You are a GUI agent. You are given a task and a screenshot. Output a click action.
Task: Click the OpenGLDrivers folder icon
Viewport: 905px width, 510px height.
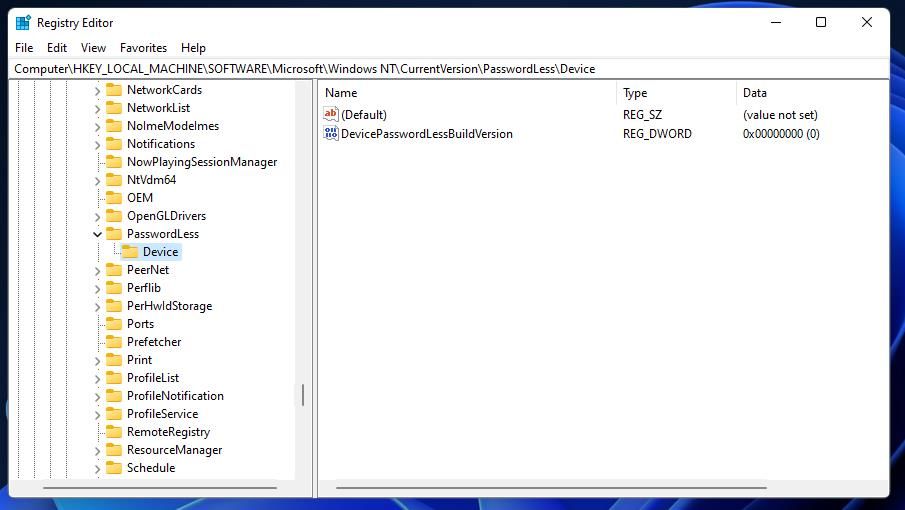pos(114,215)
